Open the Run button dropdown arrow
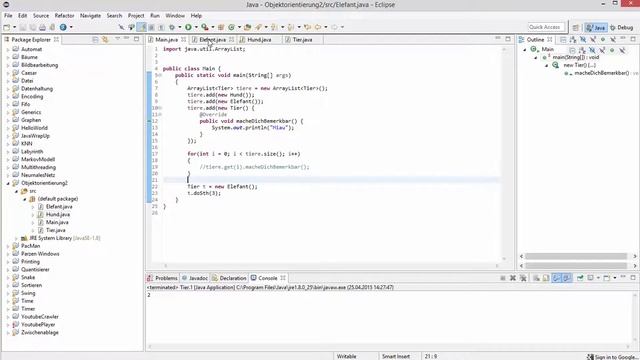The width and height of the screenshot is (640, 360). [196, 27]
